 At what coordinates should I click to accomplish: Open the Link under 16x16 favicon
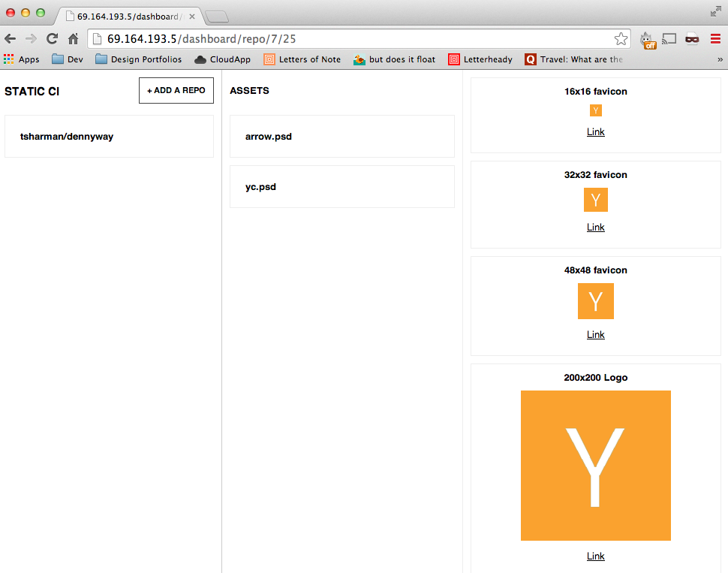point(596,132)
